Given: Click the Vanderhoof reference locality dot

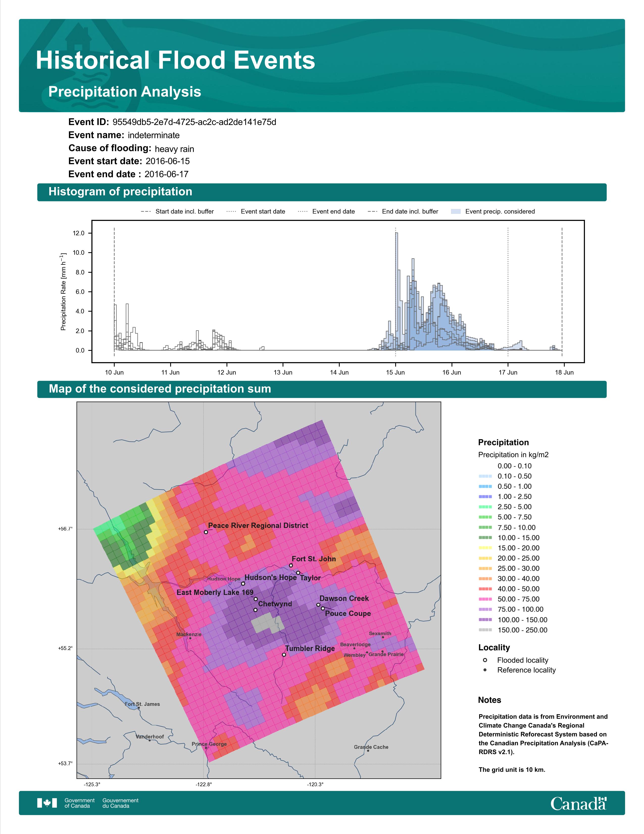Looking at the screenshot, I should 150,740.
